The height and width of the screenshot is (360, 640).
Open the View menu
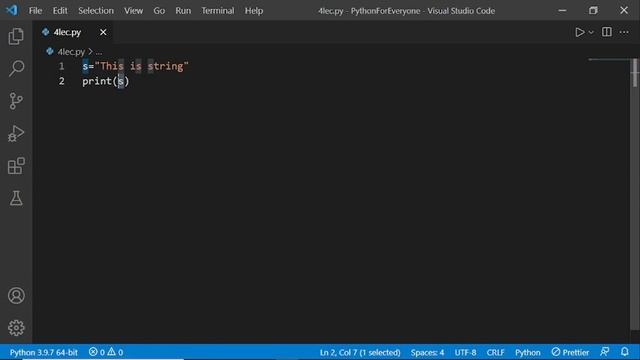tap(133, 11)
